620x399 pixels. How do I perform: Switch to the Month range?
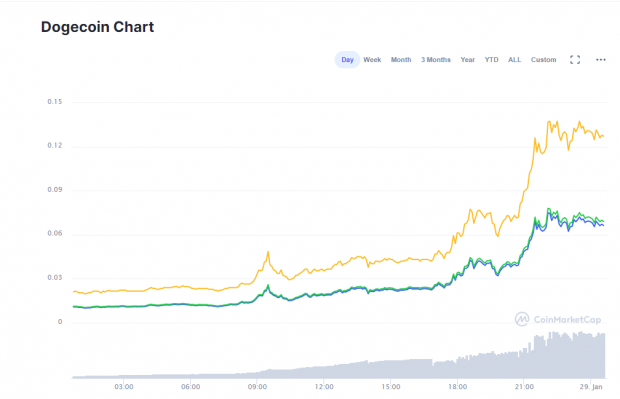click(401, 60)
